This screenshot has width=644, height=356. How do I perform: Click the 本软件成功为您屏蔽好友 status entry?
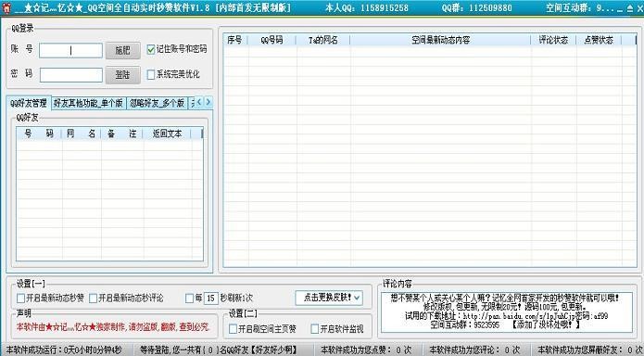(x=589, y=350)
